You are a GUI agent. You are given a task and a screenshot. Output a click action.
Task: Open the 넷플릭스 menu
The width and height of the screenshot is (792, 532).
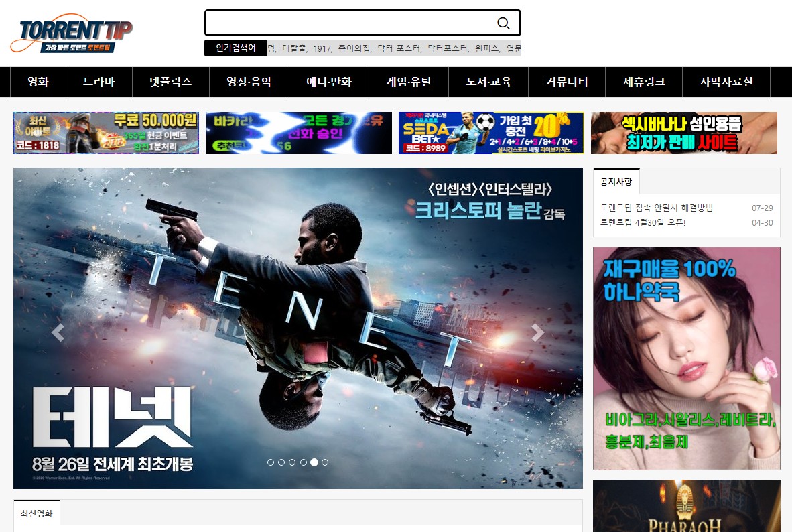[171, 82]
